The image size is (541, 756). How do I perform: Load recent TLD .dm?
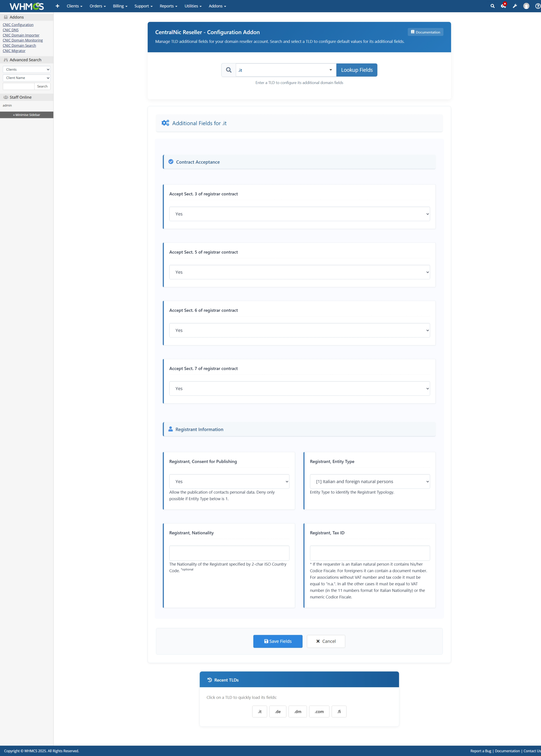pos(298,711)
